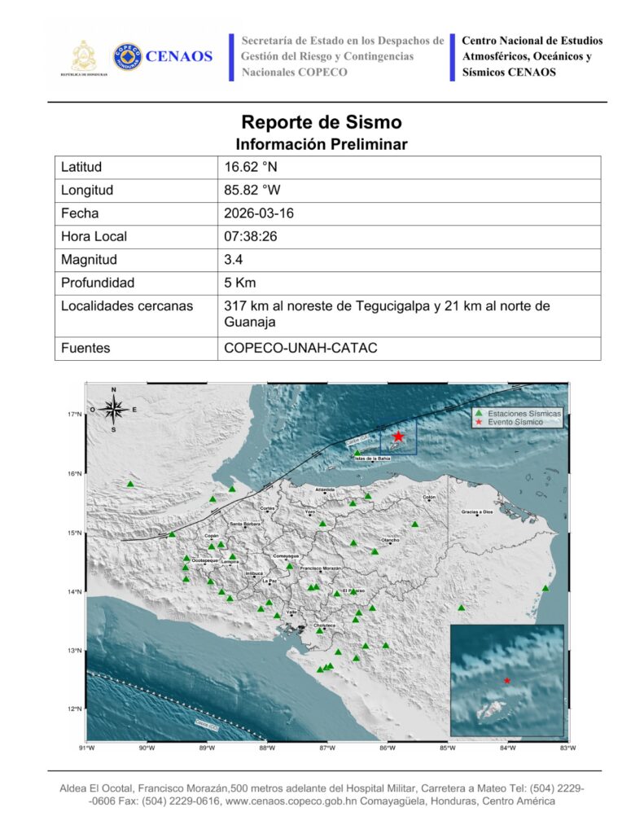Click the CENAOS logo text
The height and width of the screenshot is (834, 644).
click(178, 56)
